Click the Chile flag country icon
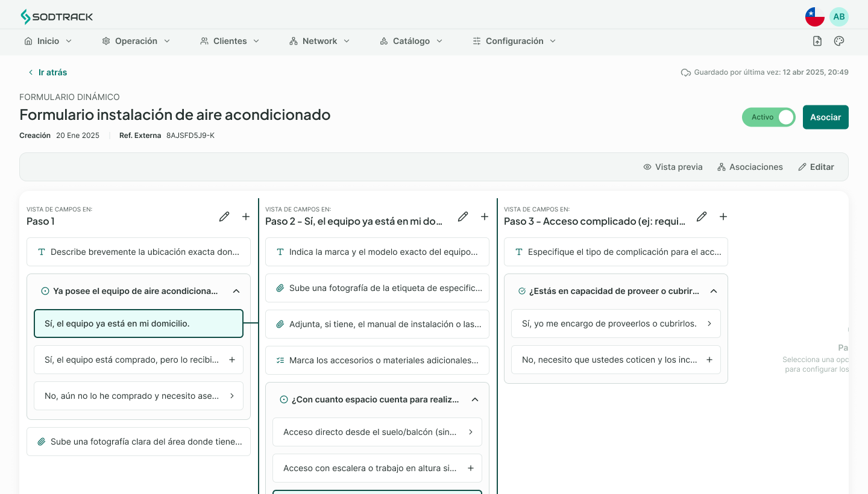This screenshot has height=494, width=868. [815, 17]
